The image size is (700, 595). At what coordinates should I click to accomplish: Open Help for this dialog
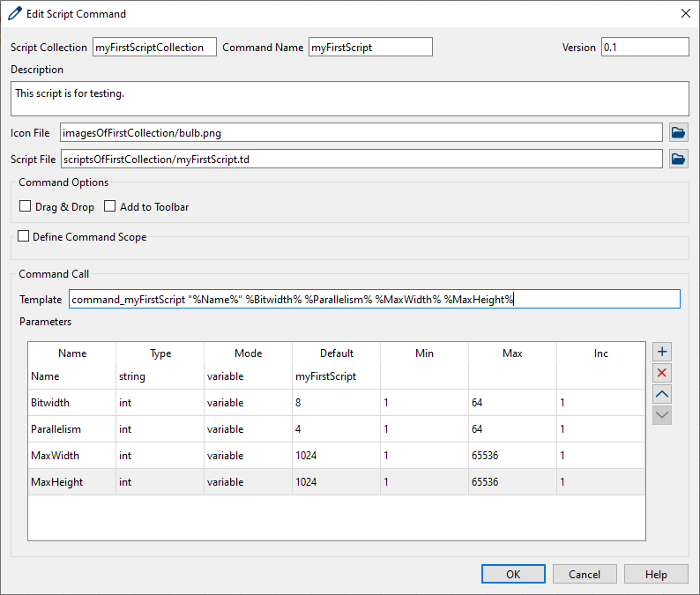(x=656, y=574)
